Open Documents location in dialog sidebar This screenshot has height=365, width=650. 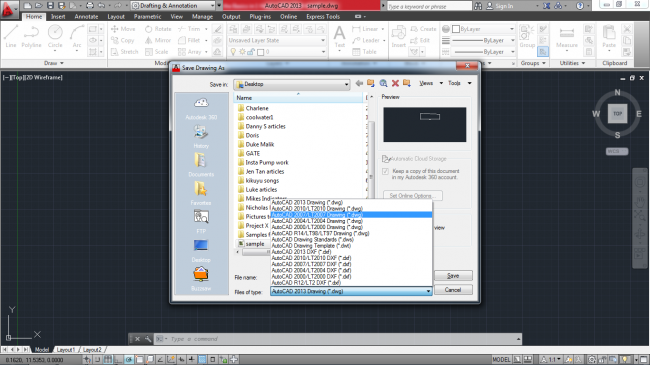201,165
